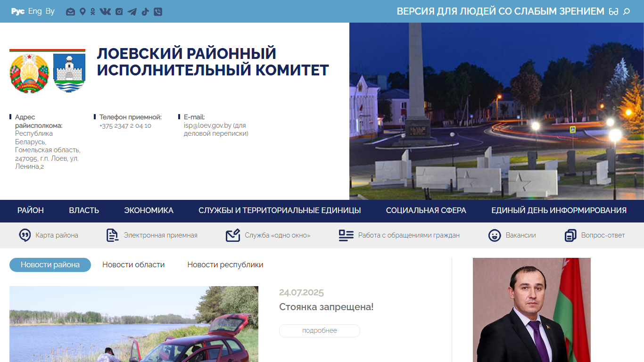This screenshot has width=644, height=362.
Task: Open site search magnifier icon
Action: [627, 12]
